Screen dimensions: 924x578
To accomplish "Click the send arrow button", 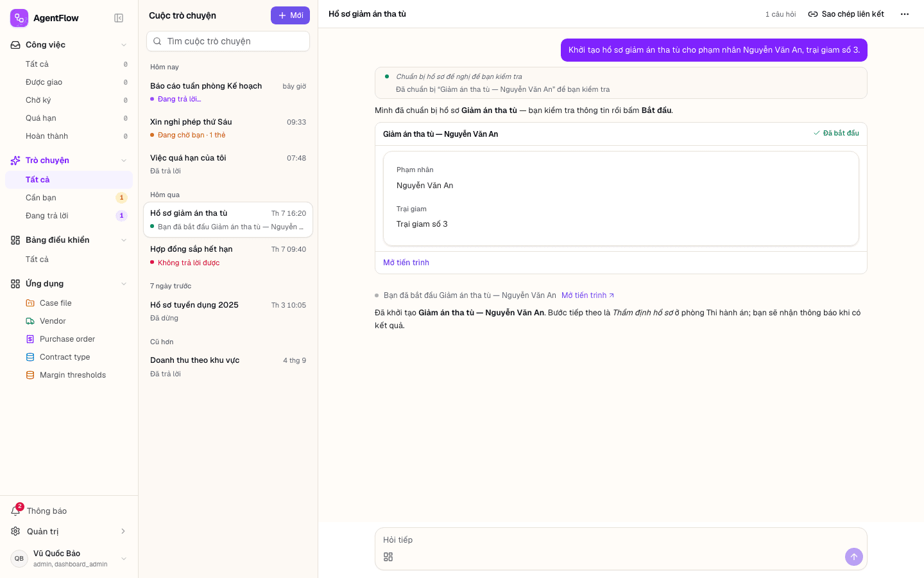I will coord(853,557).
